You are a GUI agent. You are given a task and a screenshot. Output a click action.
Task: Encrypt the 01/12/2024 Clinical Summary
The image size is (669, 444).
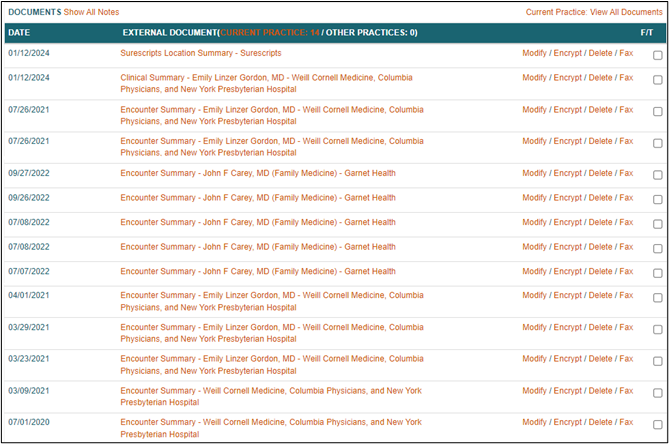tap(568, 77)
